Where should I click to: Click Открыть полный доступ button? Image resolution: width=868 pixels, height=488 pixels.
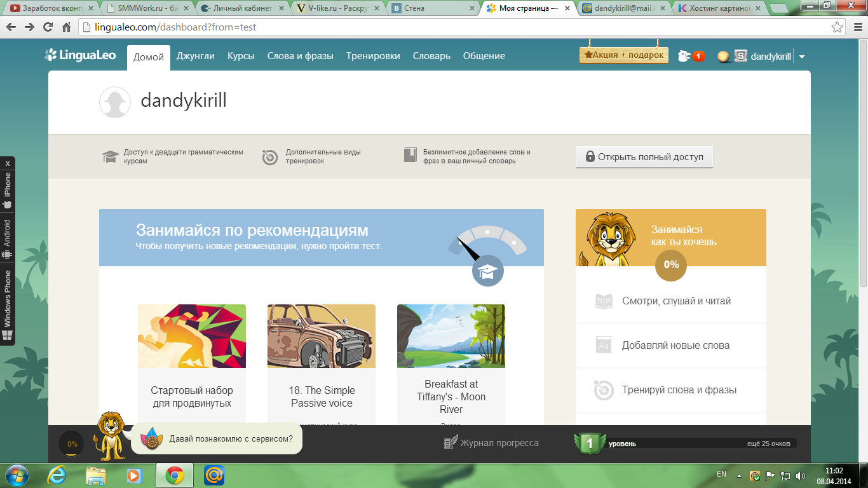tap(644, 157)
